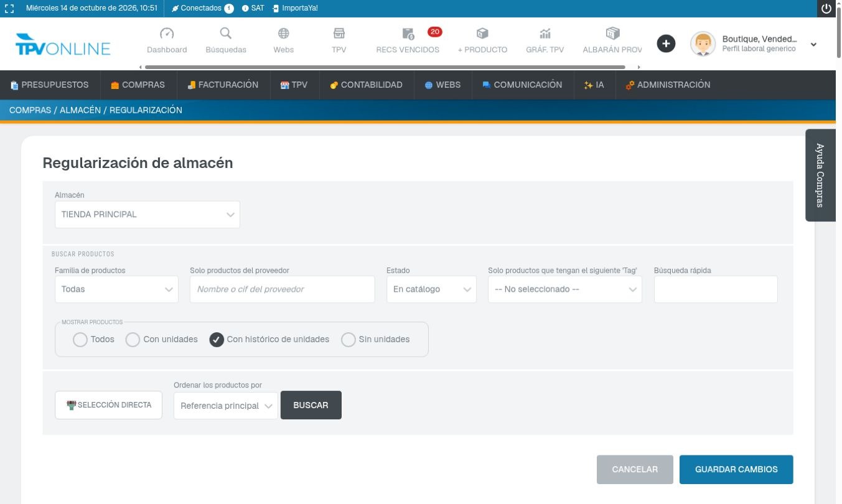This screenshot has width=842, height=504.
Task: Open the TPV menu in navigation bar
Action: [294, 85]
